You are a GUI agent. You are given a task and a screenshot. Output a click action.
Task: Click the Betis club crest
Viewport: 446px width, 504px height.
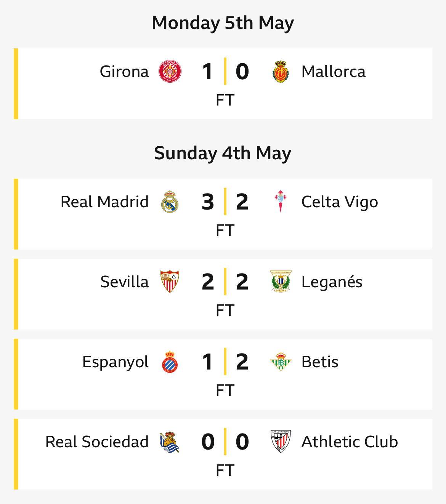pos(281,362)
